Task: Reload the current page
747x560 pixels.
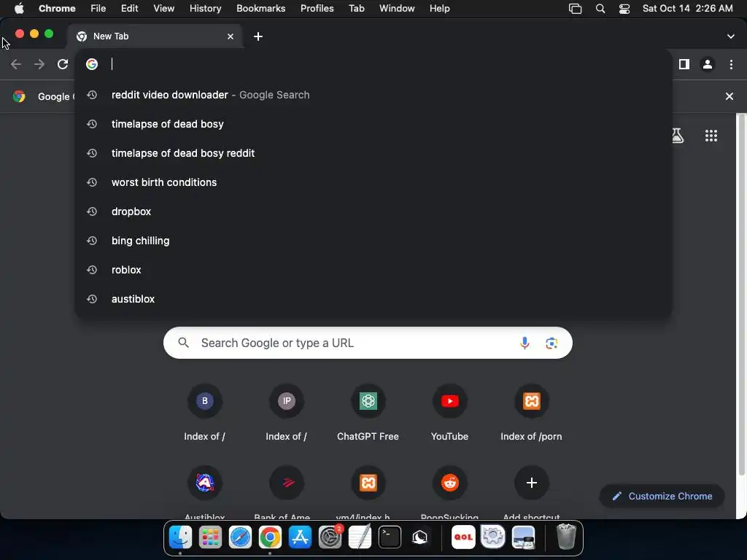Action: click(63, 64)
